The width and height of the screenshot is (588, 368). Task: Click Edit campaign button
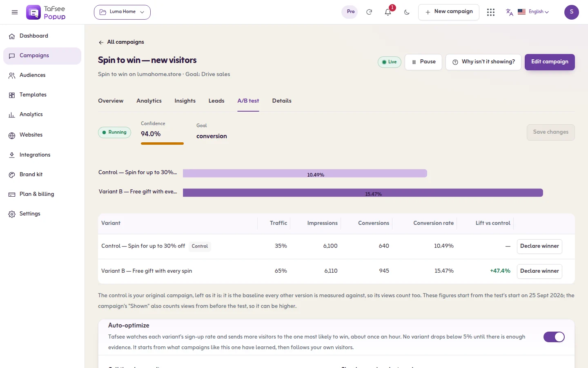(550, 62)
